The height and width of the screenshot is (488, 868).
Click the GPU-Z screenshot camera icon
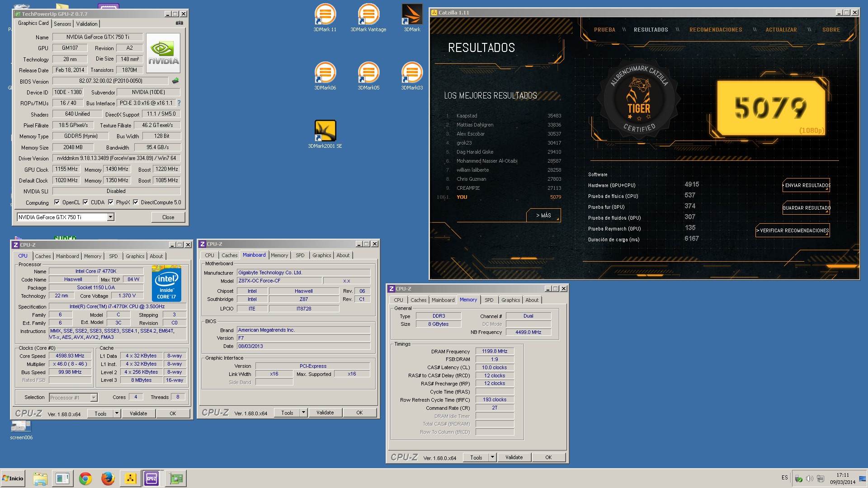tap(179, 23)
